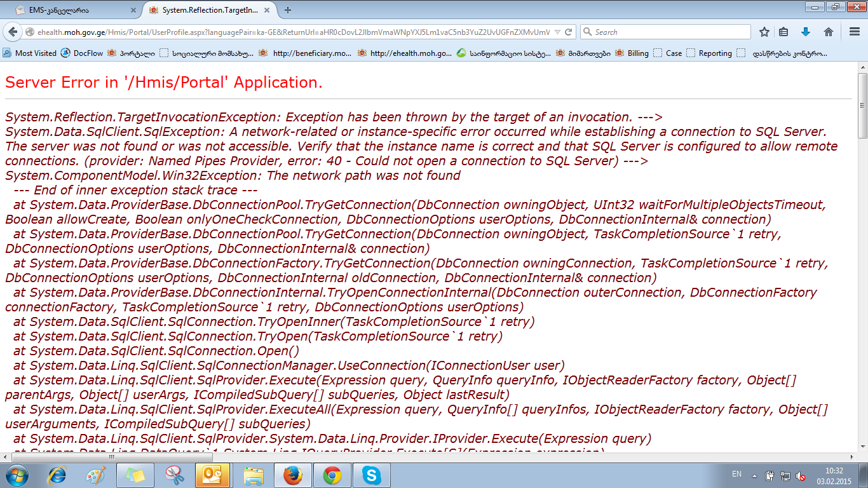The width and height of the screenshot is (868, 488).
Task: Click the vertical scrollbar down arrow
Action: click(862, 446)
